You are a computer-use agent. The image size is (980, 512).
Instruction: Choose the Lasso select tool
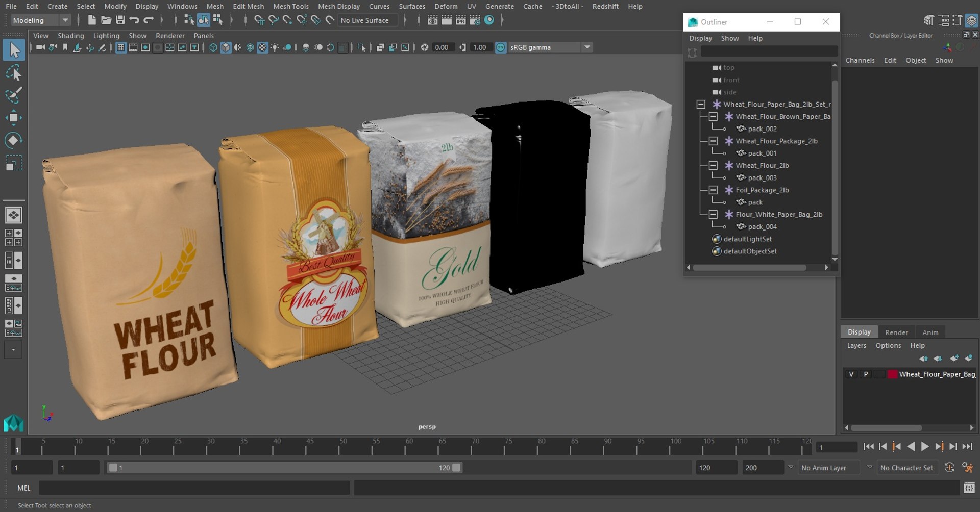coord(14,73)
